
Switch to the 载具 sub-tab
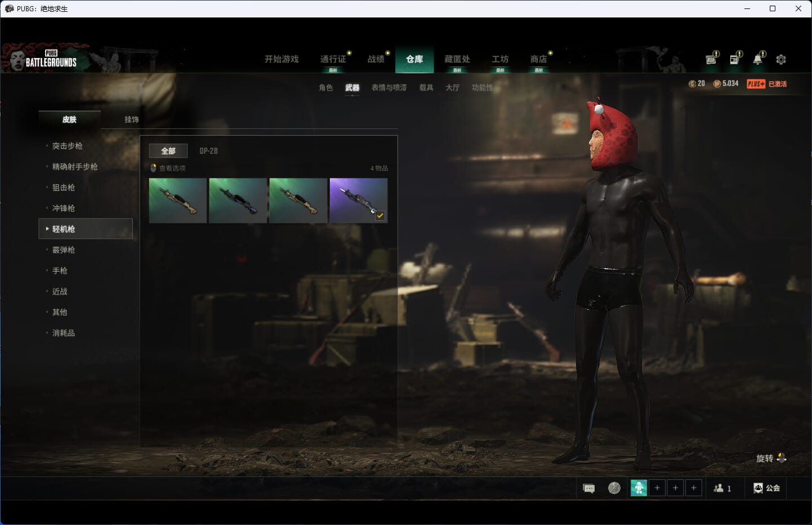(x=426, y=87)
